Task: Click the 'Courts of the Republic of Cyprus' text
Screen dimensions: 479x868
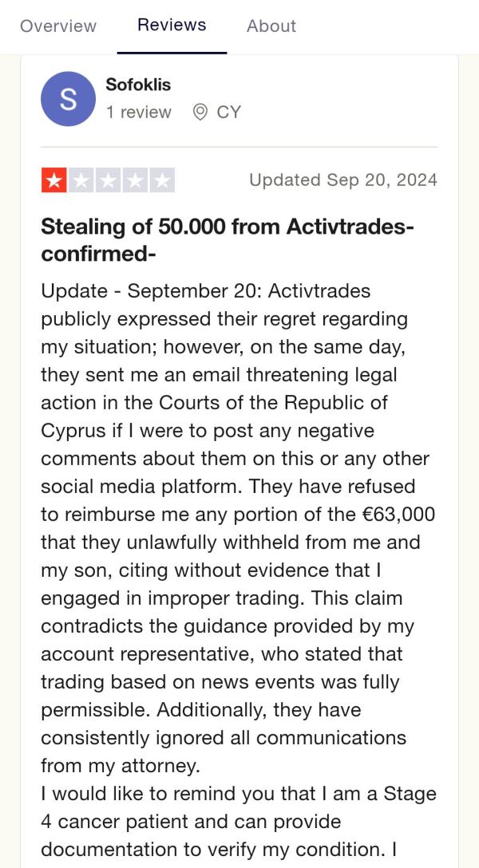Action: point(214,416)
